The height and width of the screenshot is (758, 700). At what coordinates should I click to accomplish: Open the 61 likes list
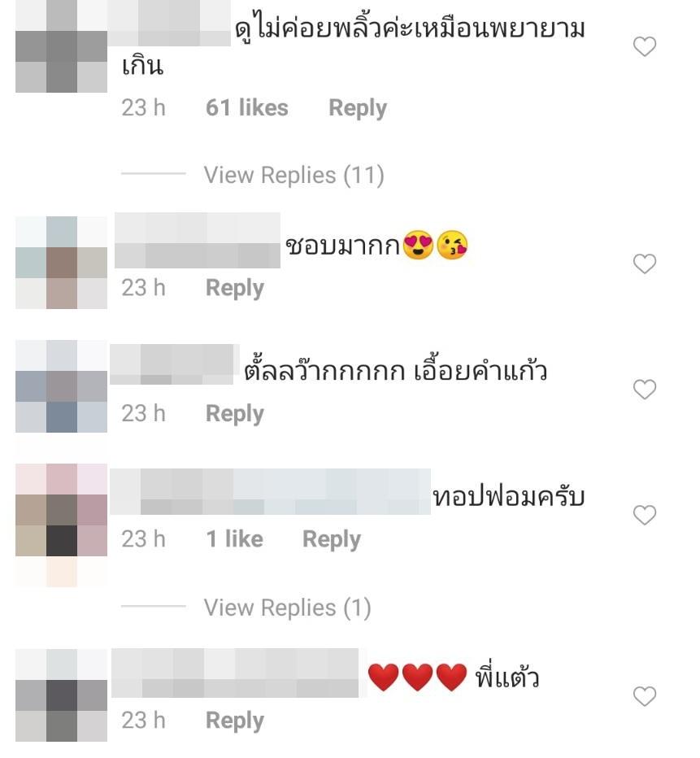[x=247, y=107]
